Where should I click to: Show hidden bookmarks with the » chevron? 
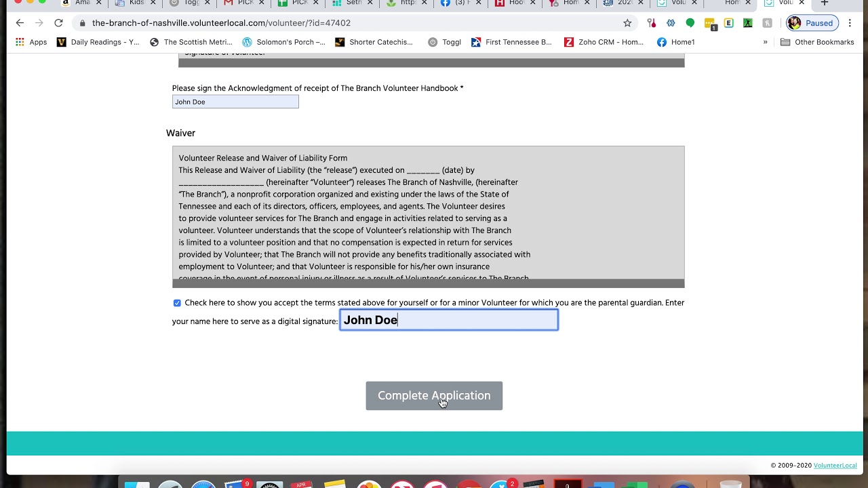(x=765, y=42)
